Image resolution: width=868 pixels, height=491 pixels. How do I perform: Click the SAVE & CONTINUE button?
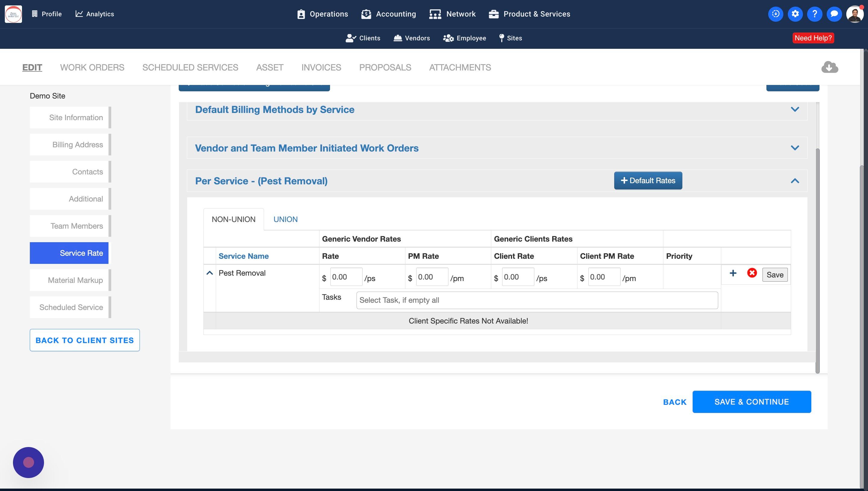coord(751,402)
